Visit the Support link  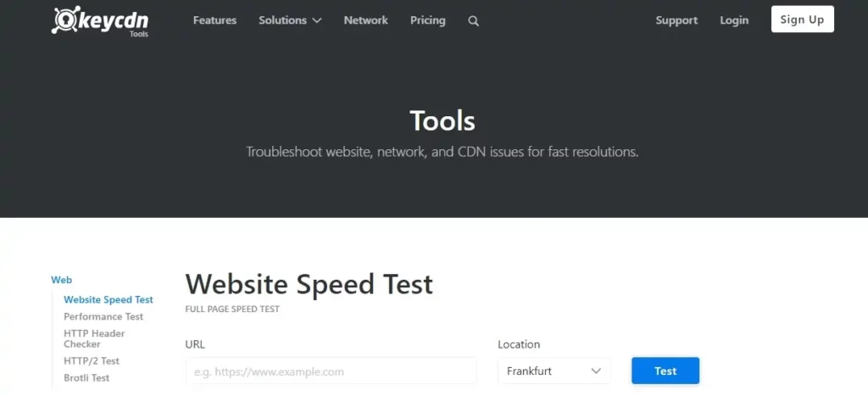click(676, 20)
